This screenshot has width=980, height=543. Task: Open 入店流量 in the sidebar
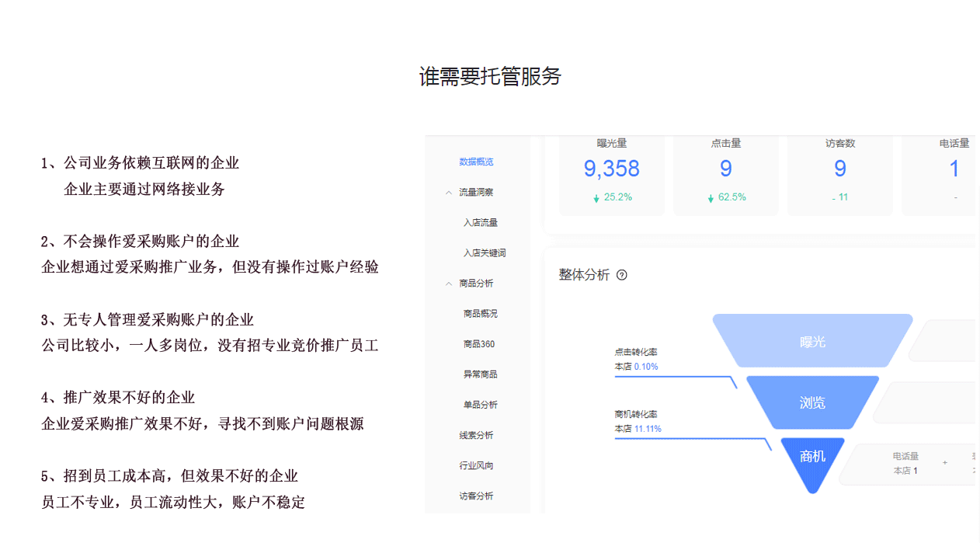[480, 222]
